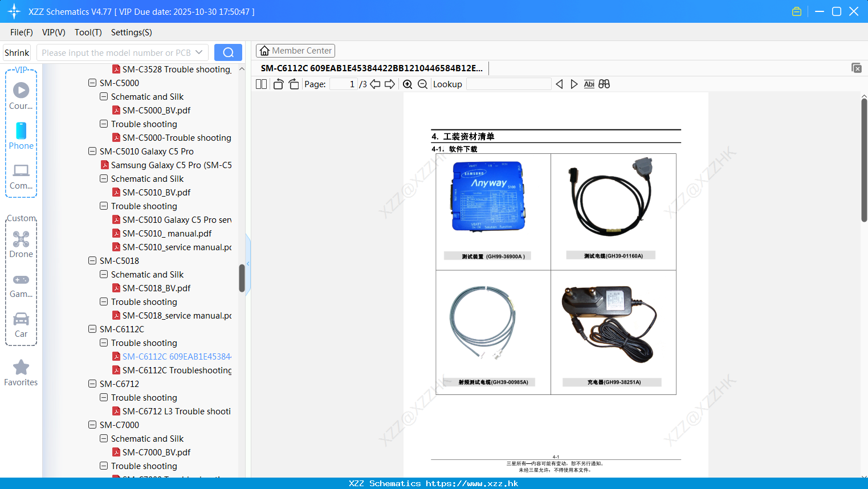The width and height of the screenshot is (868, 489).
Task: Click the panel splitter collapse handle
Action: tap(248, 263)
